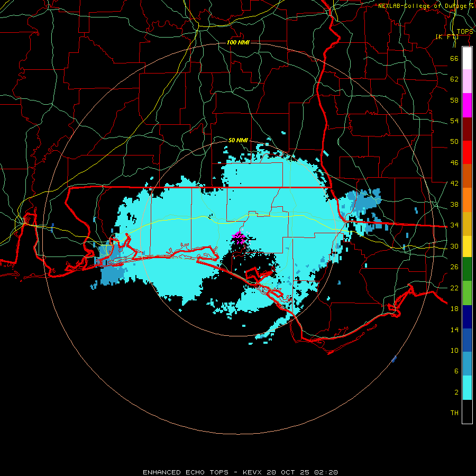
Task: Click the 'TOPS' legend heading
Action: 465,32
